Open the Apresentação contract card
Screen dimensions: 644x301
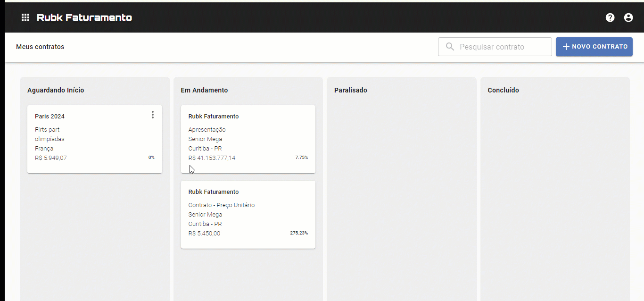(x=248, y=139)
